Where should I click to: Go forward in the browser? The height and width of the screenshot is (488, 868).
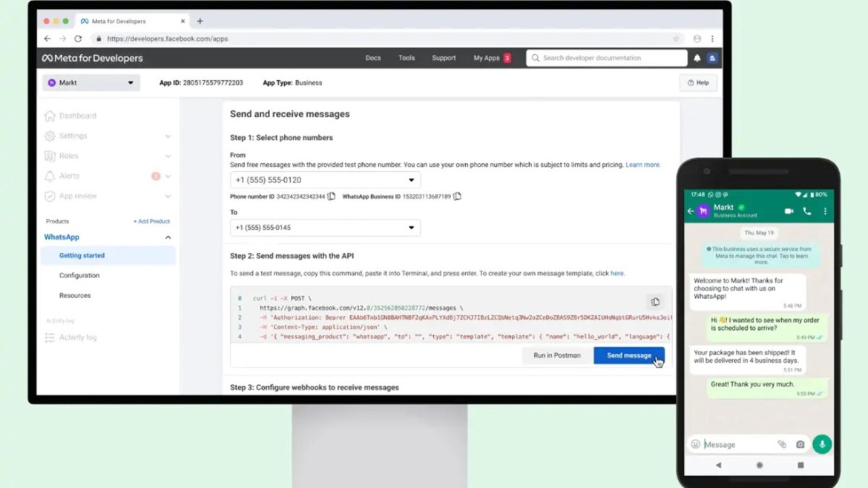tap(62, 39)
